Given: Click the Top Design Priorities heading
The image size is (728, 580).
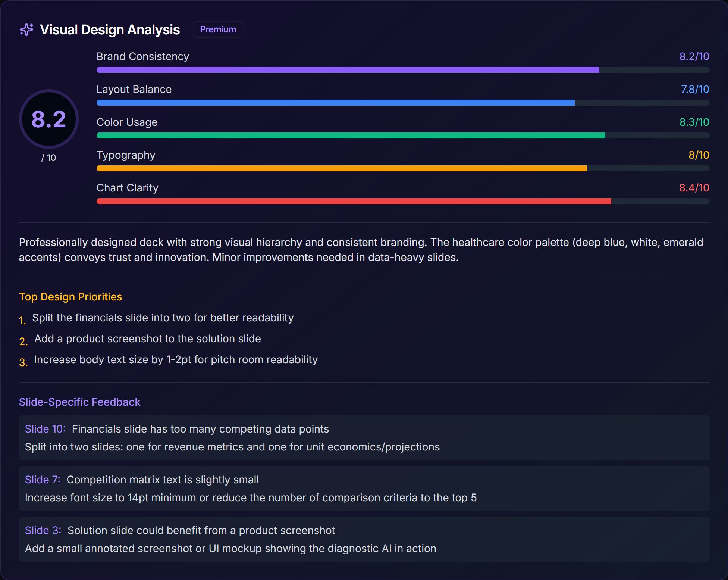Looking at the screenshot, I should coord(70,297).
